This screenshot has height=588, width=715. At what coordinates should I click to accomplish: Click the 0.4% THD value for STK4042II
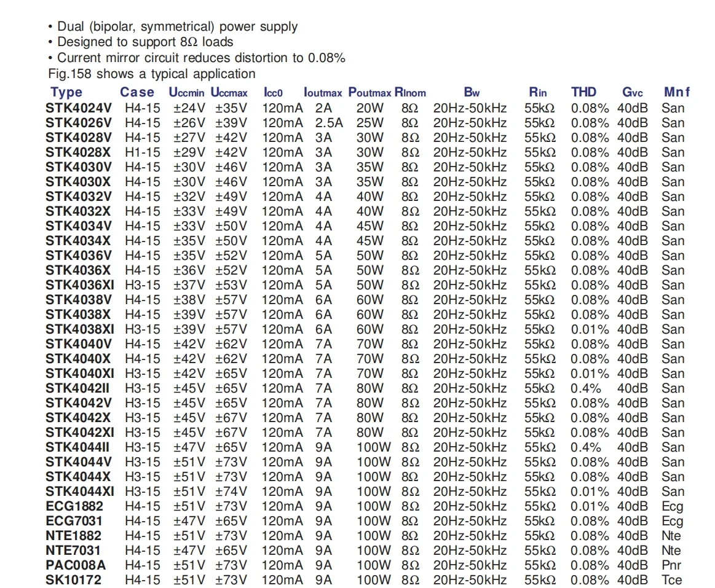[x=585, y=388]
